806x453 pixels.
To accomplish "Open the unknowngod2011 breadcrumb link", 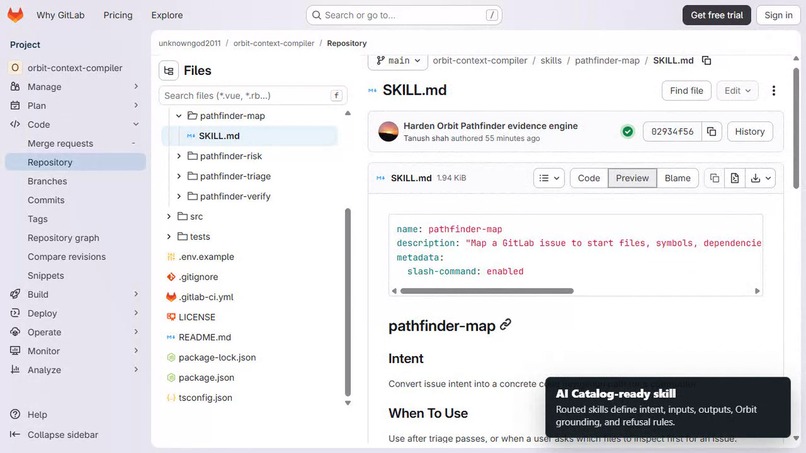I will tap(189, 43).
